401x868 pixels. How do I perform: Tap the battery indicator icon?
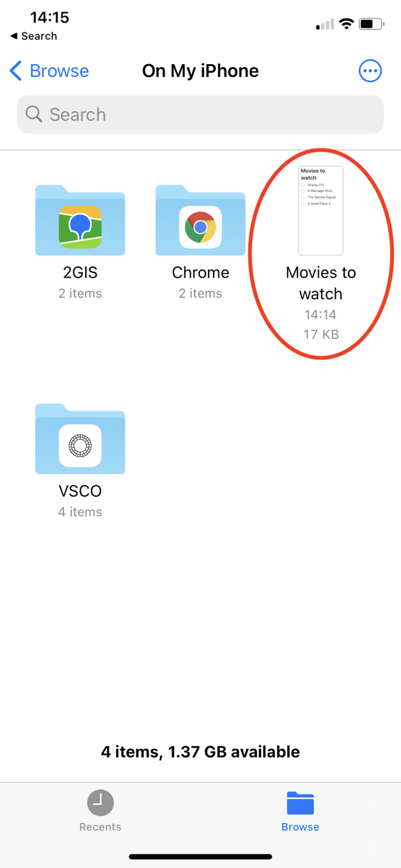372,24
